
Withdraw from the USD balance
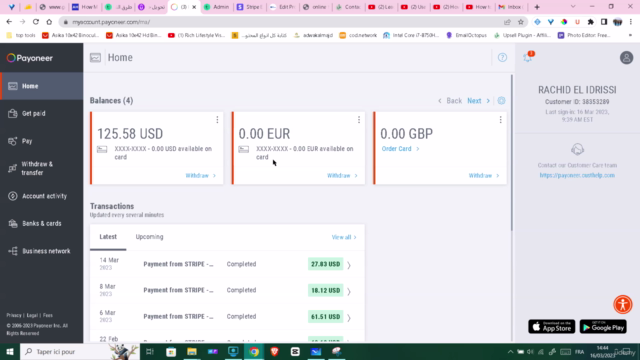coord(200,176)
